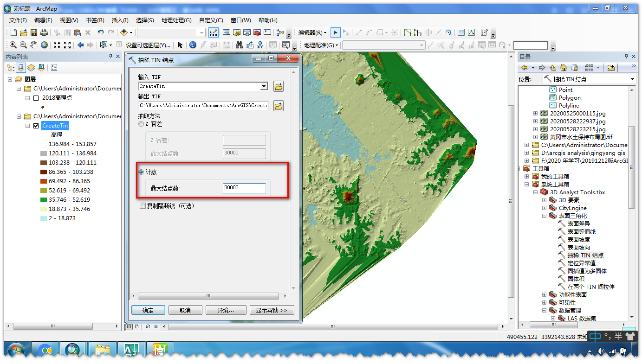Activate the Pan tool
Image resolution: width=642 pixels, height=364 pixels.
[33, 45]
